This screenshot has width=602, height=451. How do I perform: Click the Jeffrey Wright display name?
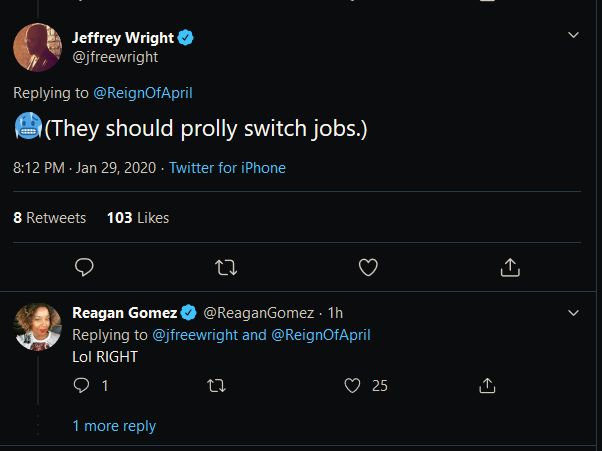pyautogui.click(x=122, y=38)
